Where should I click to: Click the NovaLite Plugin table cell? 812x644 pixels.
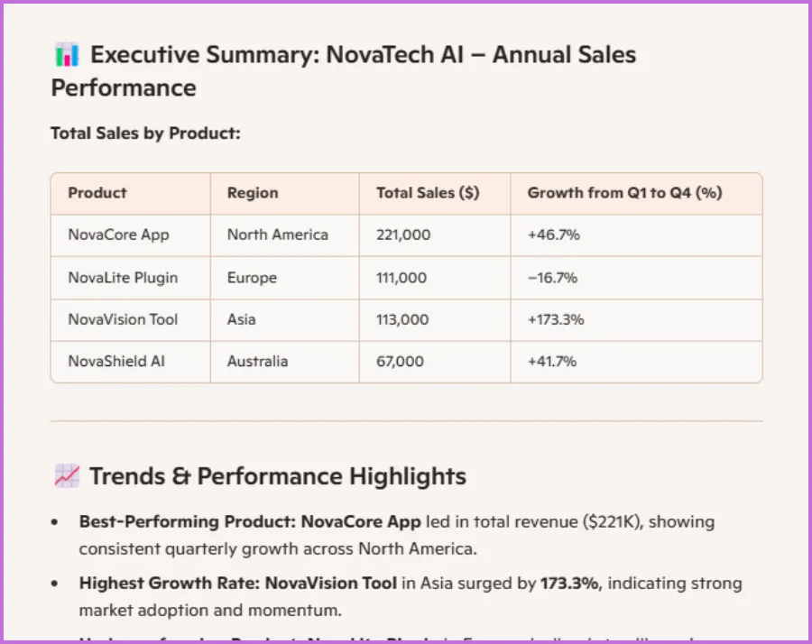(x=123, y=278)
